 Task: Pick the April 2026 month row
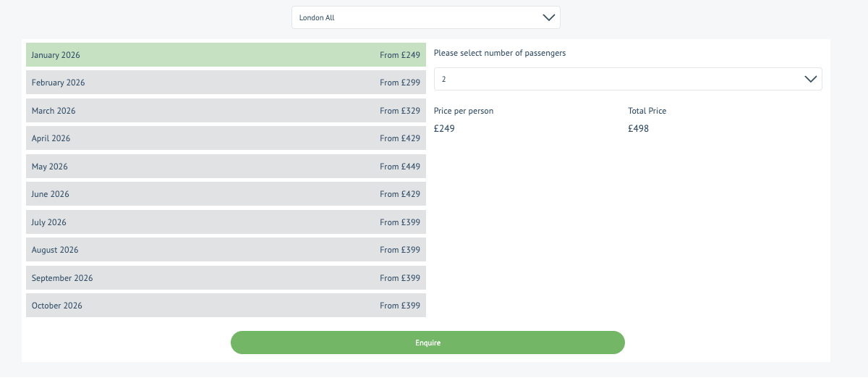point(226,138)
